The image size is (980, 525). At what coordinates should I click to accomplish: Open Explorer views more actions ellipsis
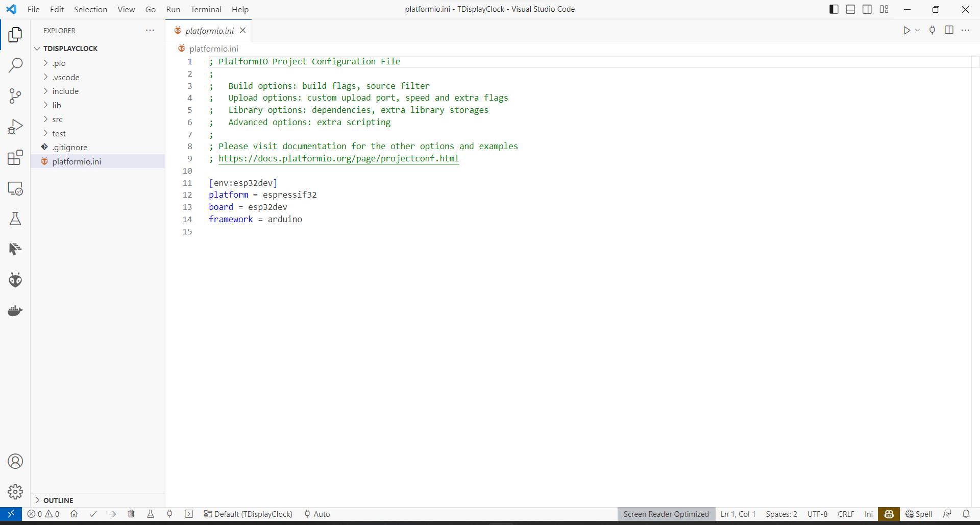(150, 31)
